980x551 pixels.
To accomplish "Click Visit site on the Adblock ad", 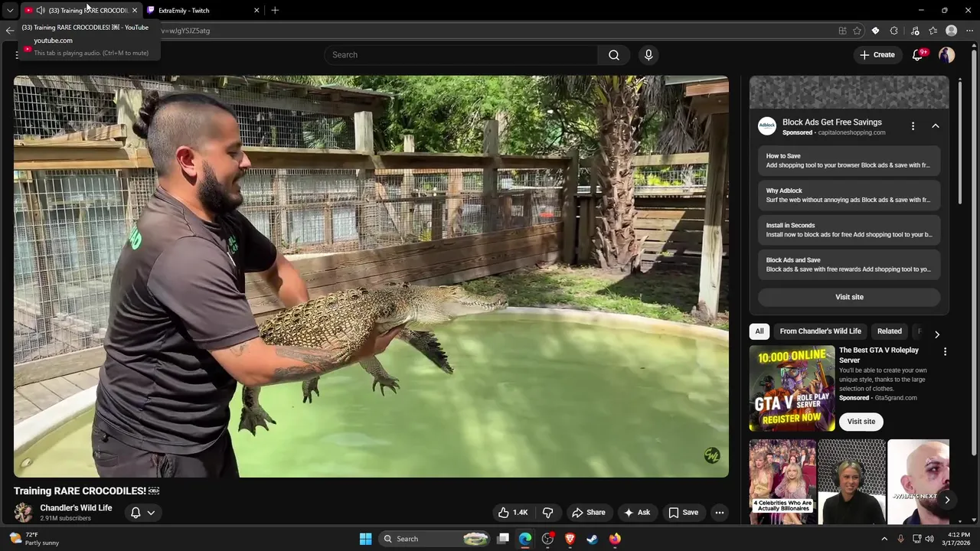I will click(849, 297).
